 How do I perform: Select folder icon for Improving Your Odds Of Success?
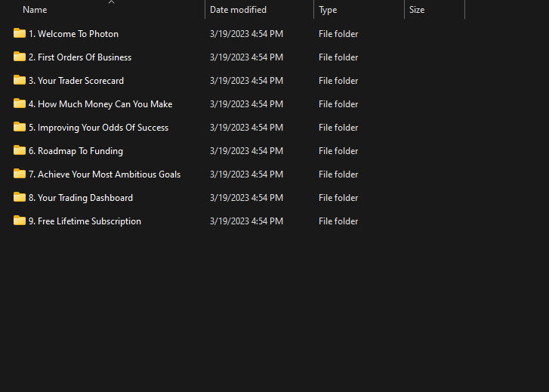click(x=20, y=127)
